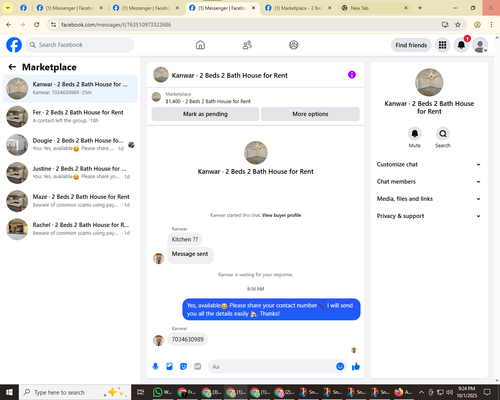The height and width of the screenshot is (400, 500).
Task: Reload the page with the refresh icon
Action: pos(37,25)
